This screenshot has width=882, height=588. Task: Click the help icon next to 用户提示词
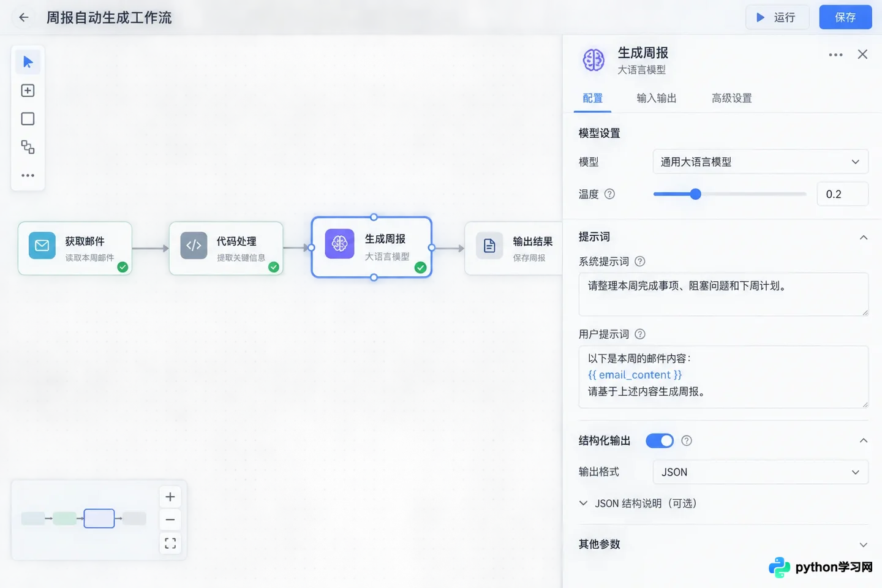click(640, 334)
